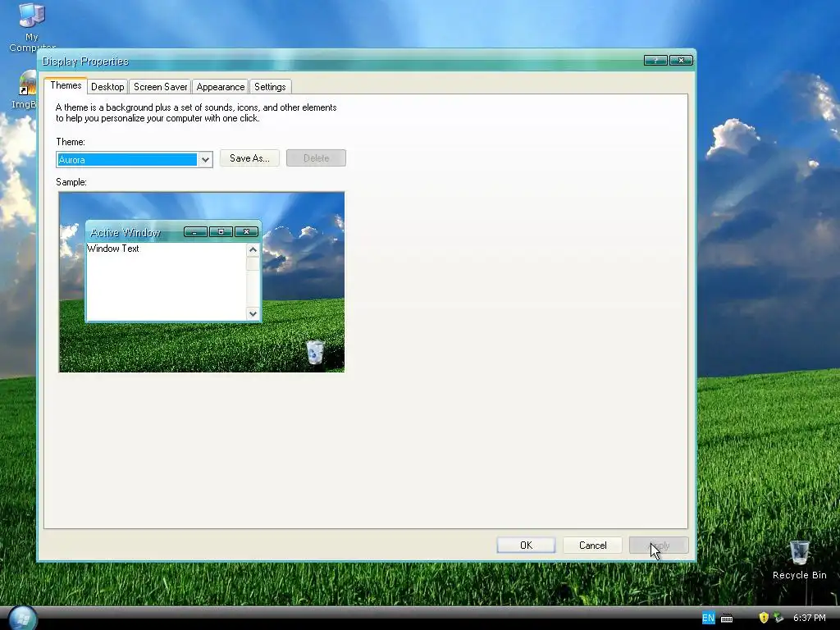Click the Window Text sample label

coord(113,249)
